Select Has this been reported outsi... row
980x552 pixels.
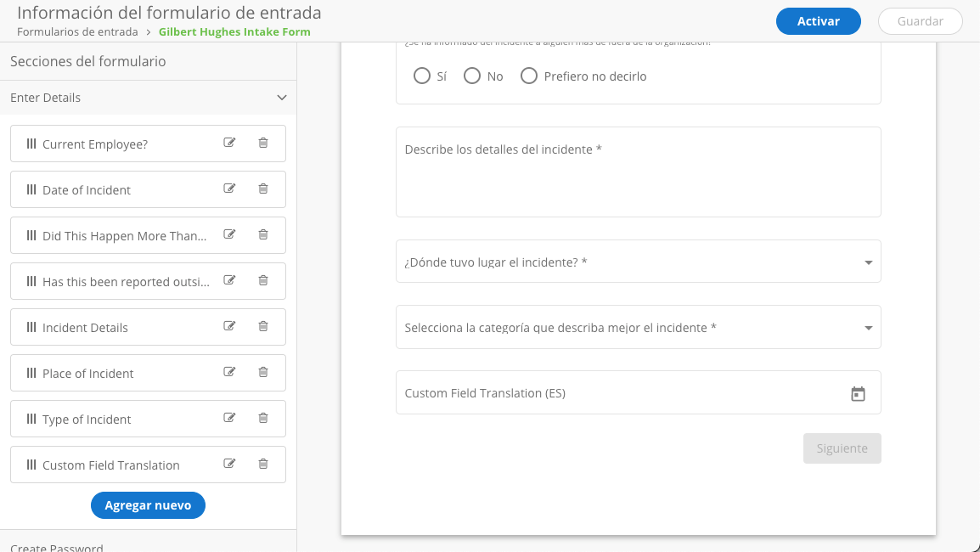tap(148, 281)
